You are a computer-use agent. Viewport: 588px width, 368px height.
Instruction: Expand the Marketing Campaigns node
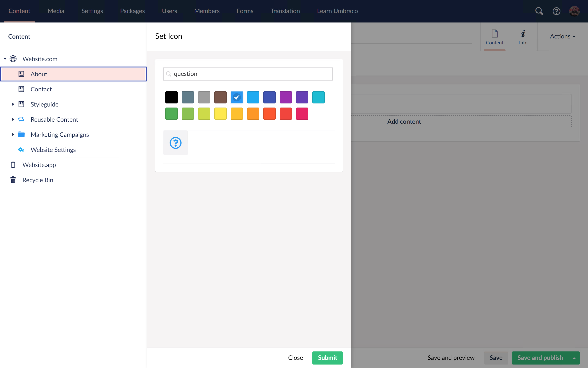13,134
